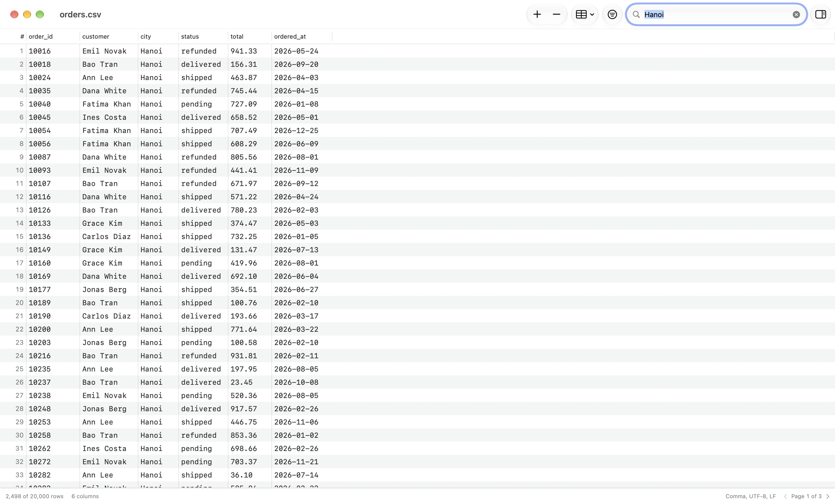Select ordered_at cell 2026-12-25

[x=302, y=130]
